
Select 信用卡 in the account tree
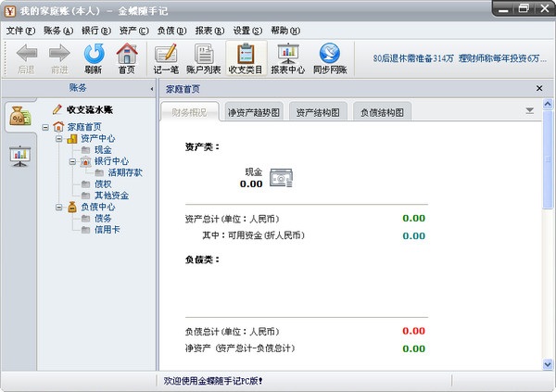[107, 229]
